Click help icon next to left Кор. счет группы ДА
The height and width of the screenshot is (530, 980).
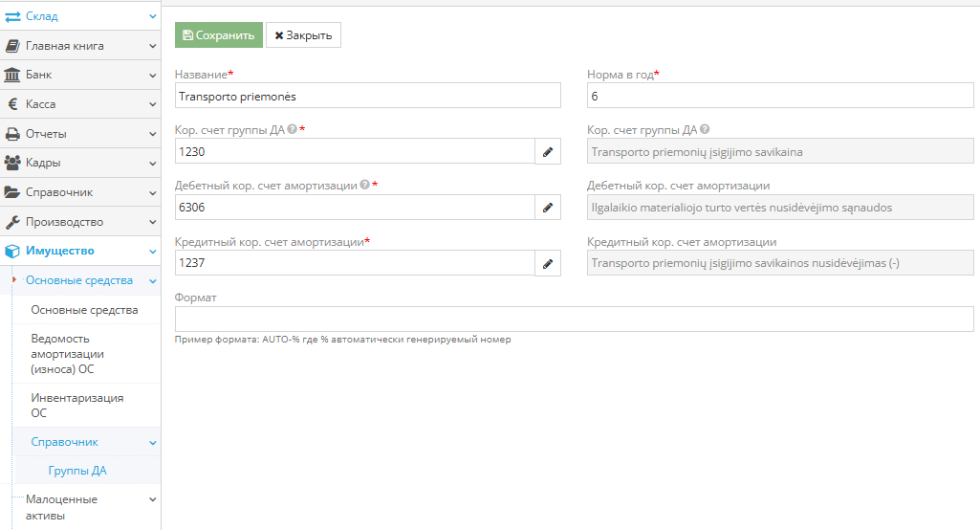(x=292, y=129)
